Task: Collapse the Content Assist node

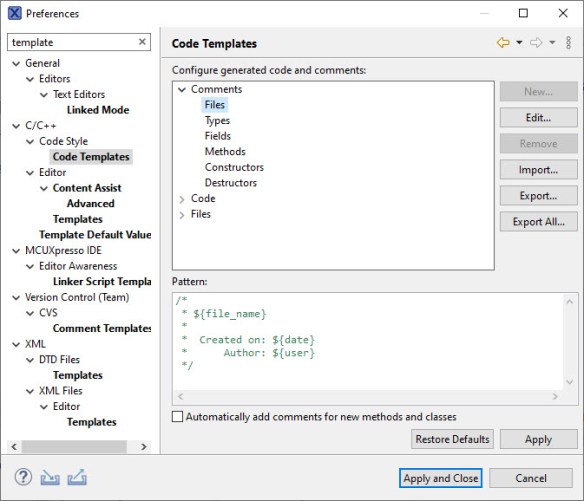Action: pos(44,188)
